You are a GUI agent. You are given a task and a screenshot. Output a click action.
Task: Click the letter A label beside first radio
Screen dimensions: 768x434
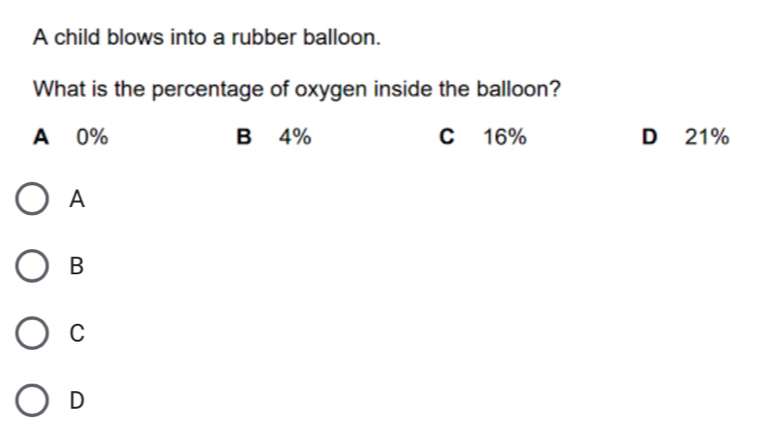[78, 200]
